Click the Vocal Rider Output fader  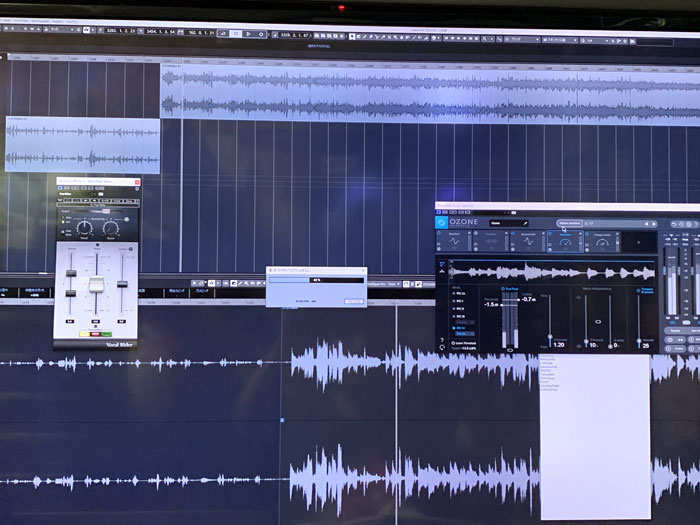pos(122,284)
